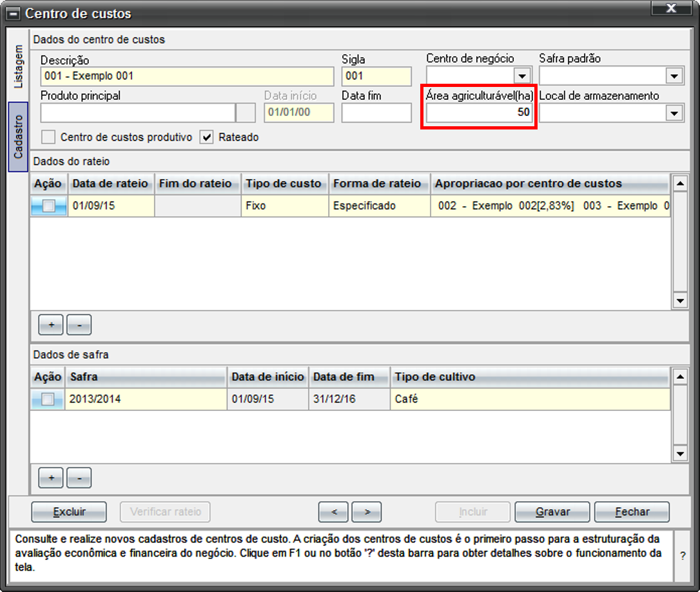Click the window system menu icon
This screenshot has height=592, width=700.
[14, 14]
